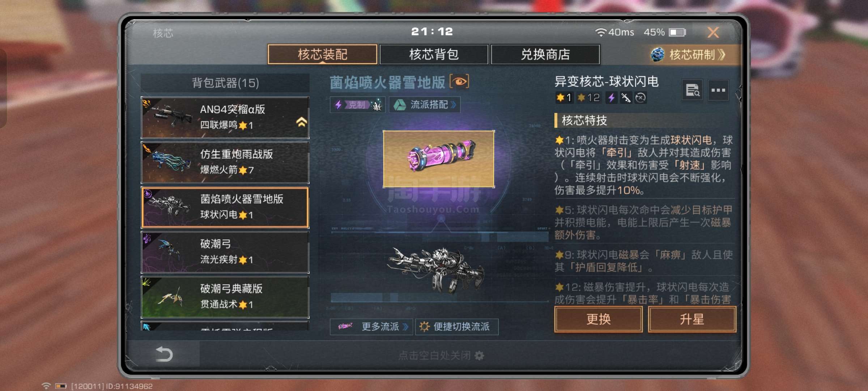868x391 pixels.
Task: Select 仿生重炮雨战版 in weapon list
Action: click(x=225, y=163)
